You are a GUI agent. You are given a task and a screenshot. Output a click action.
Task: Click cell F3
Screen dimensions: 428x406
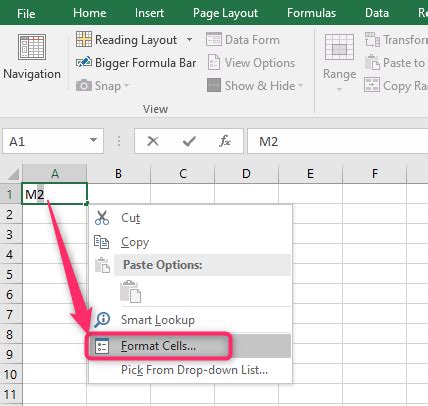375,234
